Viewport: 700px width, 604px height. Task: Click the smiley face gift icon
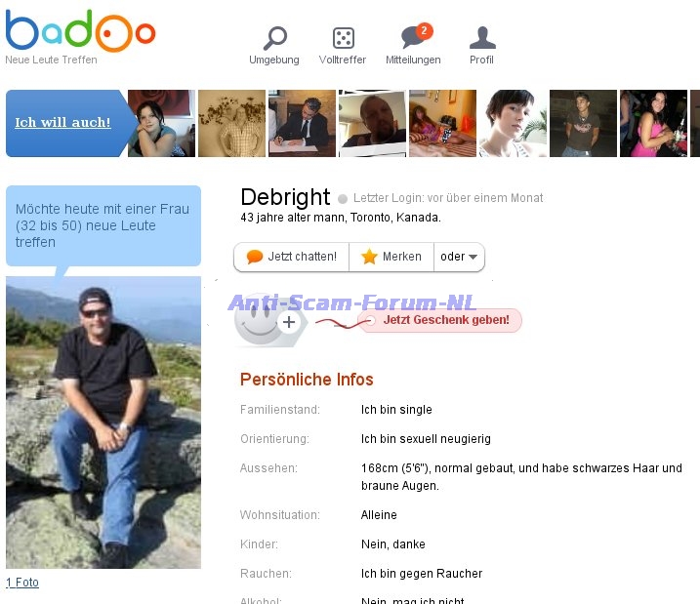click(x=258, y=319)
